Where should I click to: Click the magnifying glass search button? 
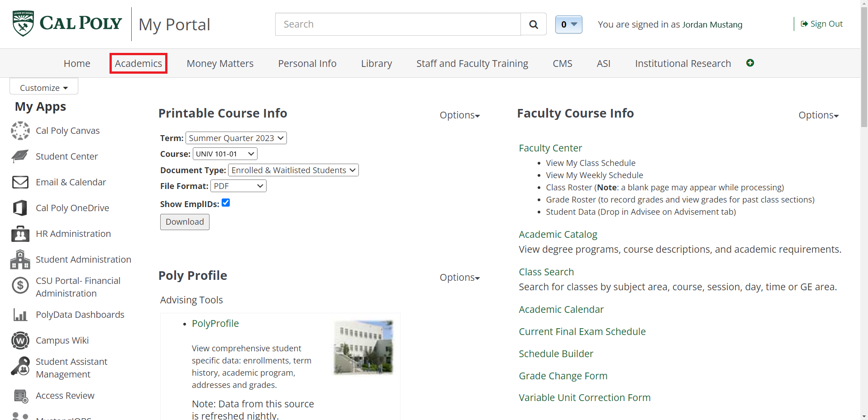point(534,24)
